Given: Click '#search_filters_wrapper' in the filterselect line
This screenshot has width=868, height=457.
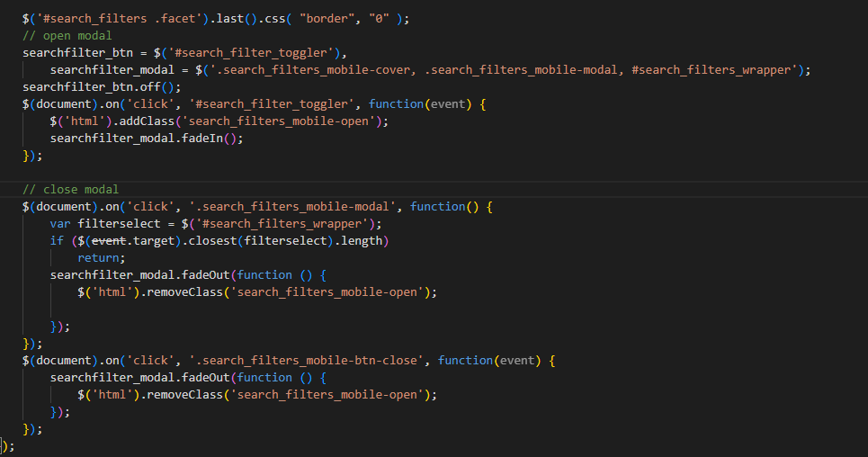Looking at the screenshot, I should (282, 224).
